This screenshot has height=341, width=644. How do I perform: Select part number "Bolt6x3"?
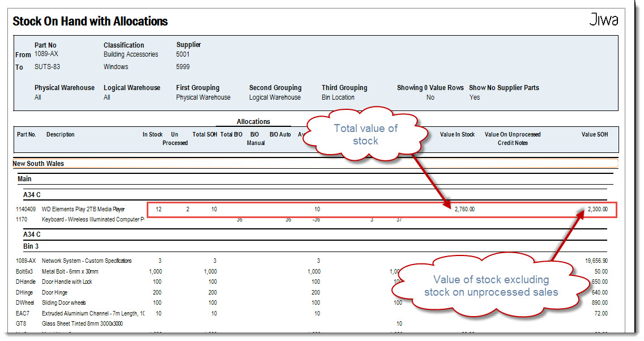pyautogui.click(x=24, y=271)
